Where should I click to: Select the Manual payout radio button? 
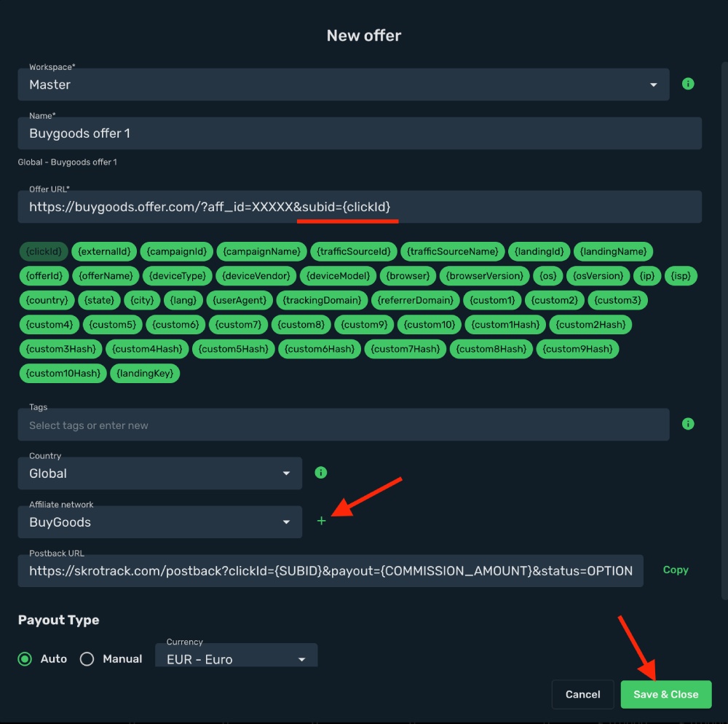click(x=87, y=659)
